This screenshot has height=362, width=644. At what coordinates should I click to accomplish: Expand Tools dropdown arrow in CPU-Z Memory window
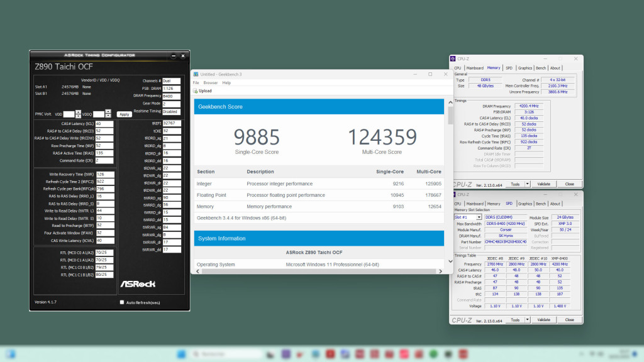528,184
